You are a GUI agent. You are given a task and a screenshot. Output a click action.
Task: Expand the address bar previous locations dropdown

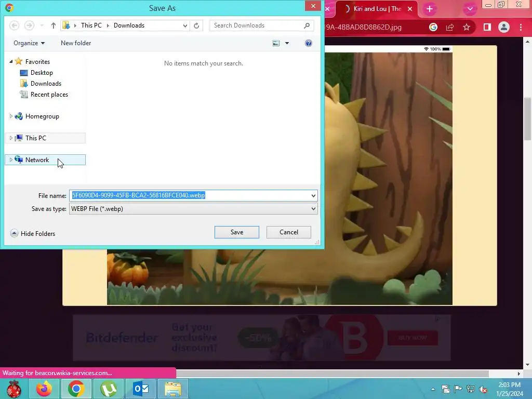click(185, 25)
